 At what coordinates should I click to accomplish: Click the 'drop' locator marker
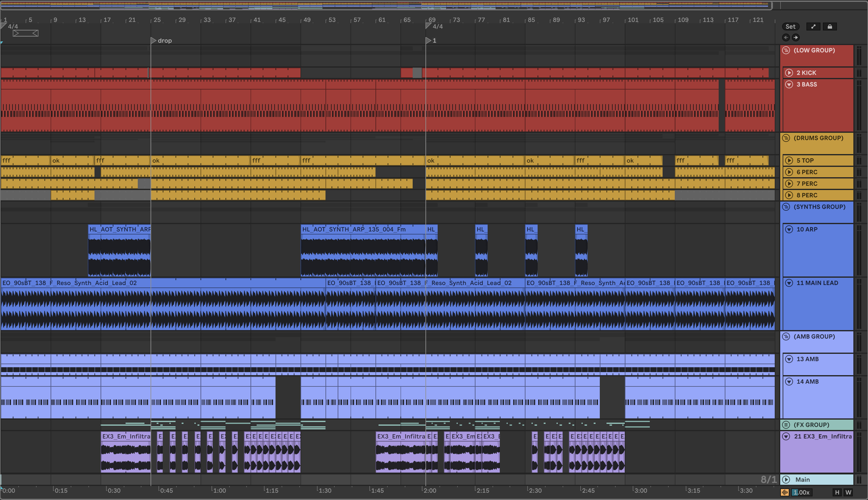(154, 40)
